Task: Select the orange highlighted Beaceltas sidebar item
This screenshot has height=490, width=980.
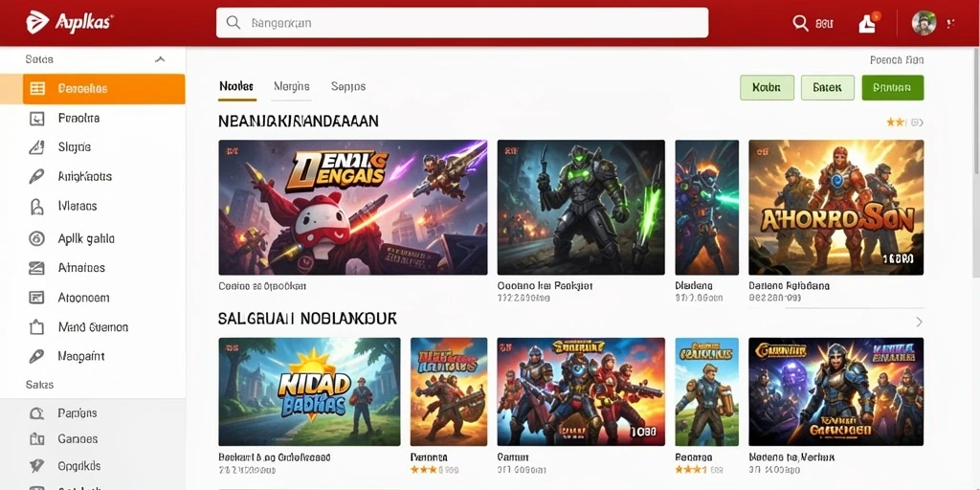Action: (103, 89)
